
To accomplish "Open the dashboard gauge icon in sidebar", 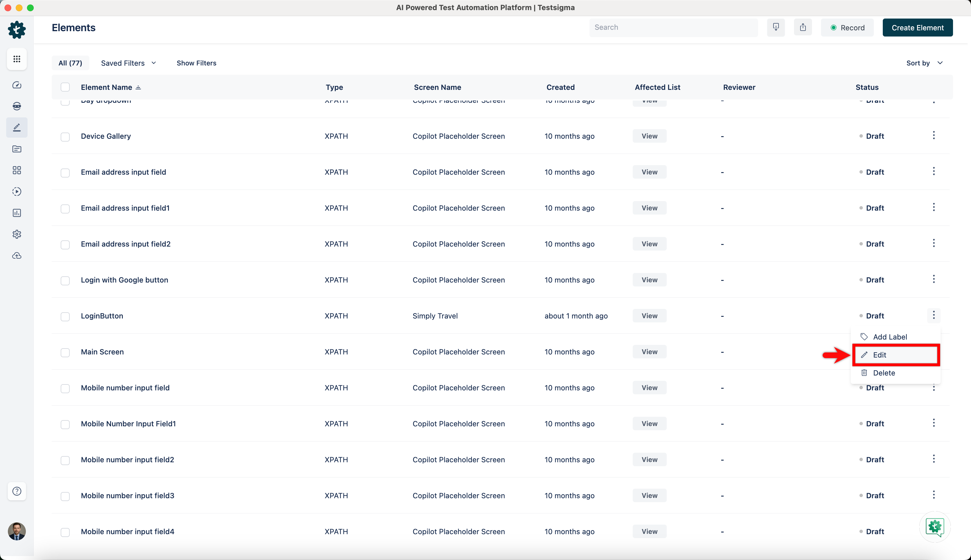I will pos(17,85).
